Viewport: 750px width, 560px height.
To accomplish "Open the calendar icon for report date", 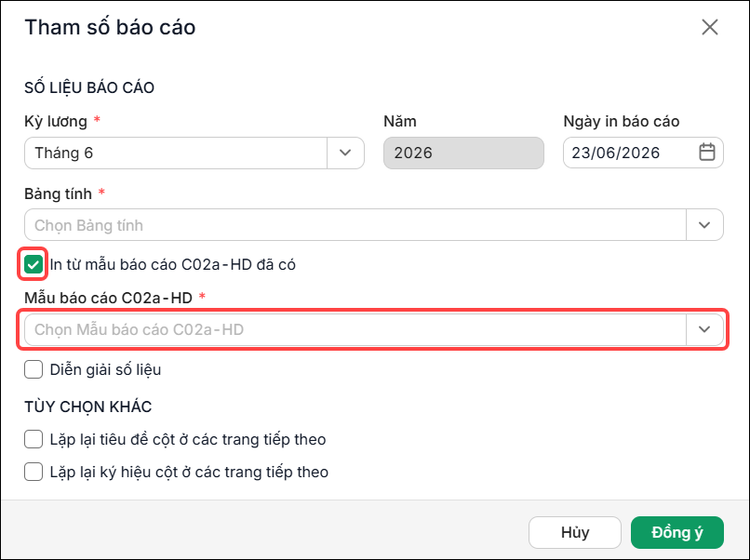I will pos(707,153).
